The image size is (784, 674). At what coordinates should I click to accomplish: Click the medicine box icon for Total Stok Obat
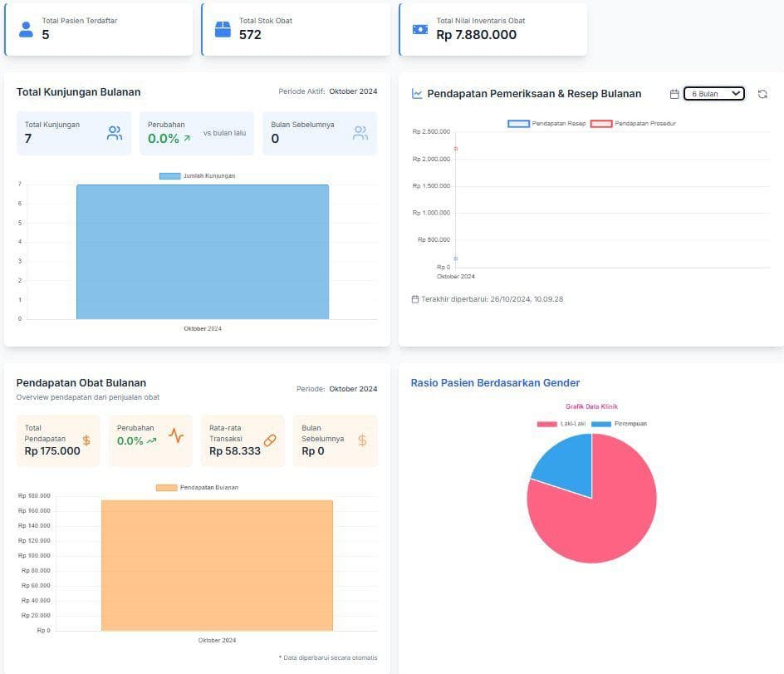pyautogui.click(x=223, y=30)
